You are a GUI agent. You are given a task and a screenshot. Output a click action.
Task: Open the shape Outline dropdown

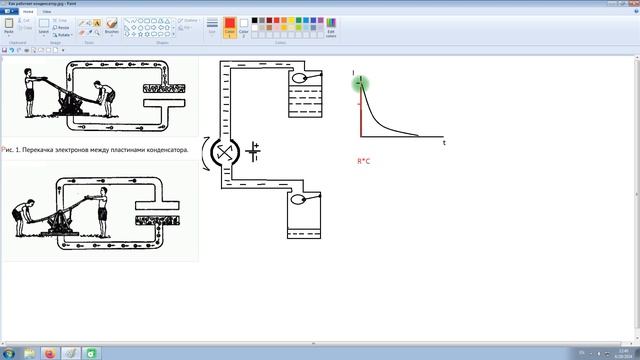(x=188, y=20)
